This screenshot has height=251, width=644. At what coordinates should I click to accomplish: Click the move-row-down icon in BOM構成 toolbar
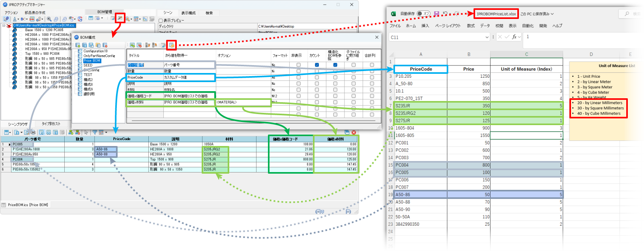154,45
